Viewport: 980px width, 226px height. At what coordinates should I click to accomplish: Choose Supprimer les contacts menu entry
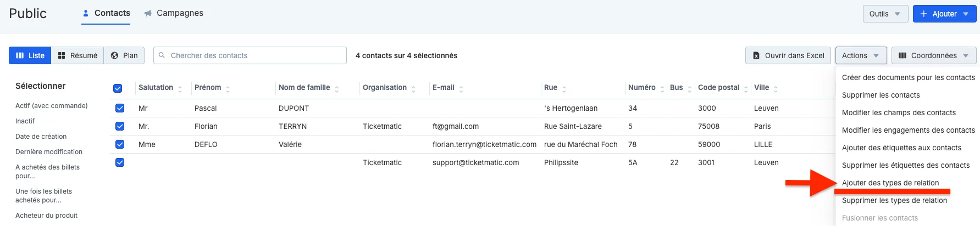point(881,95)
